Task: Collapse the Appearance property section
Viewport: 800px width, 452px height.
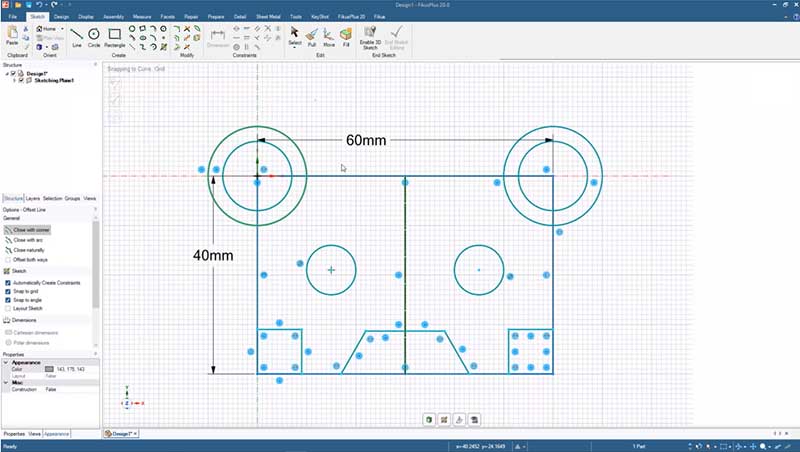Action: point(6,362)
